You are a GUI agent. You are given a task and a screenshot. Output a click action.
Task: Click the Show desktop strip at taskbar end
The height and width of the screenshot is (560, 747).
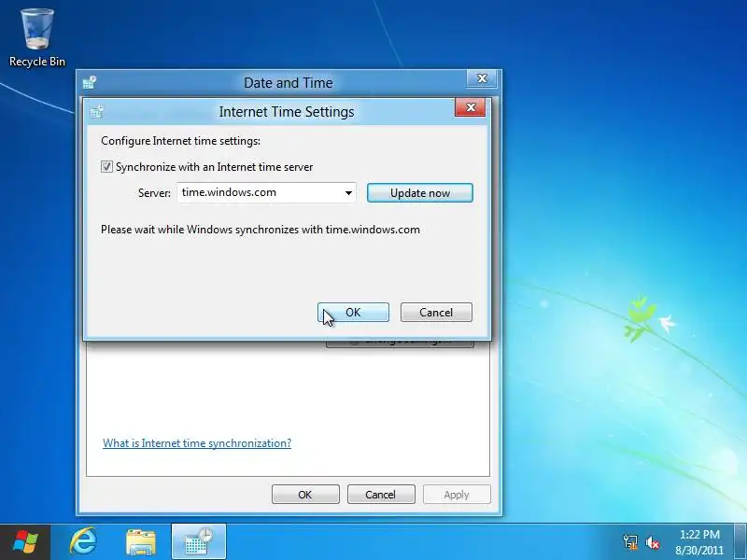click(x=740, y=542)
